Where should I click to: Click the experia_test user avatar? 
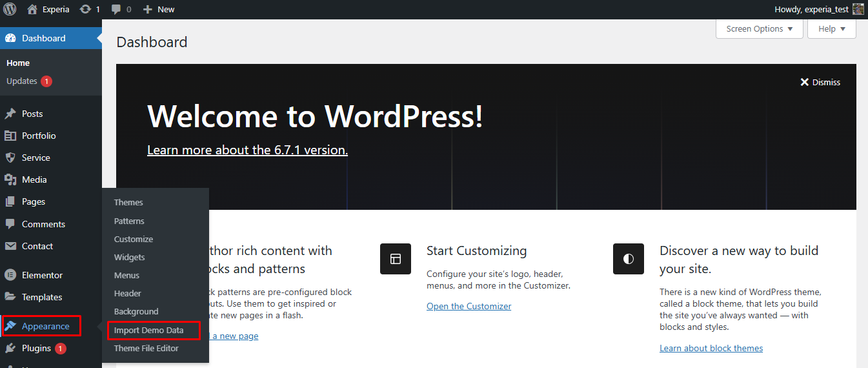click(x=858, y=9)
